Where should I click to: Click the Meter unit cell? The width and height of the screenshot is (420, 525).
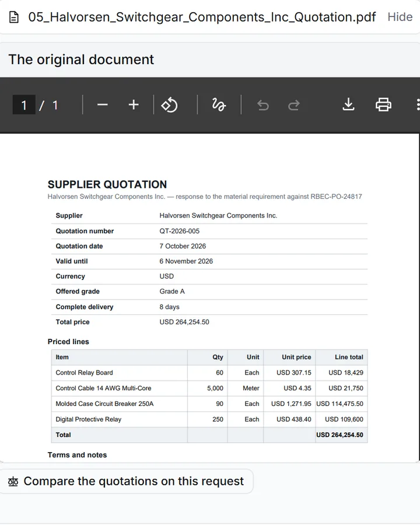pos(251,388)
